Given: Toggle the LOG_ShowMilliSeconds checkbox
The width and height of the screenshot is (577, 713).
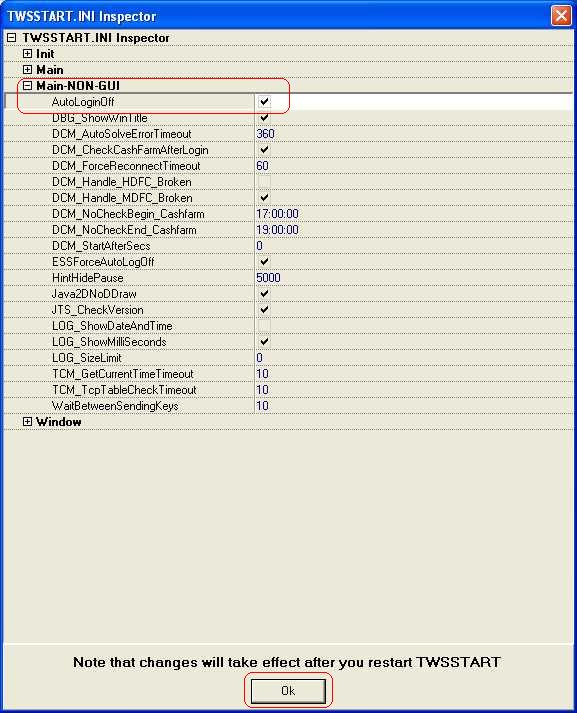Looking at the screenshot, I should [264, 341].
